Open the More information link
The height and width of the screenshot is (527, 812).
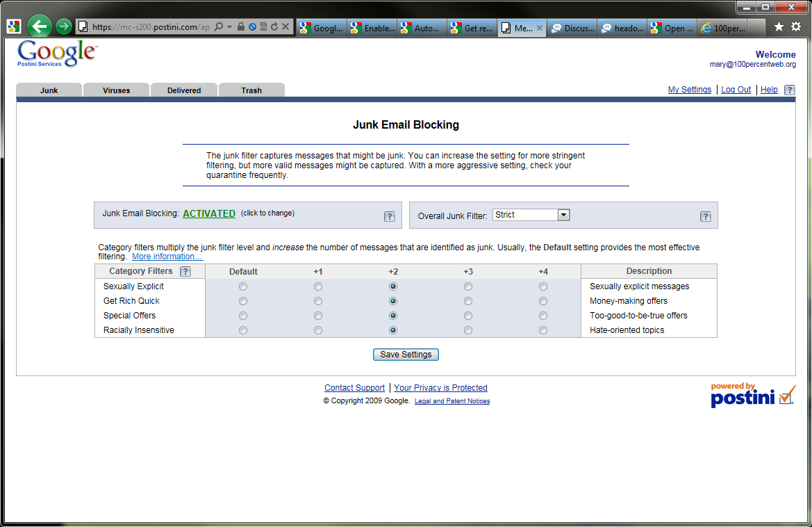167,257
